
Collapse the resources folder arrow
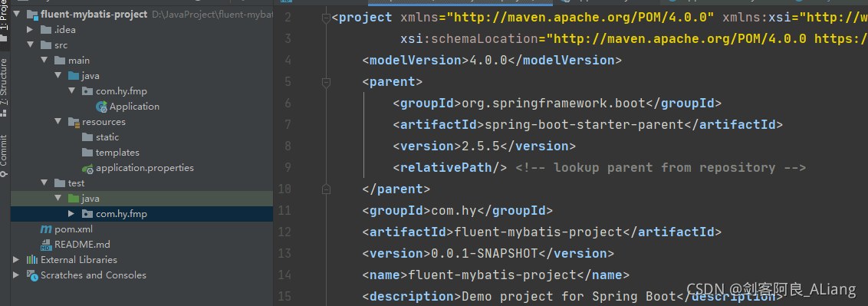[x=58, y=122]
